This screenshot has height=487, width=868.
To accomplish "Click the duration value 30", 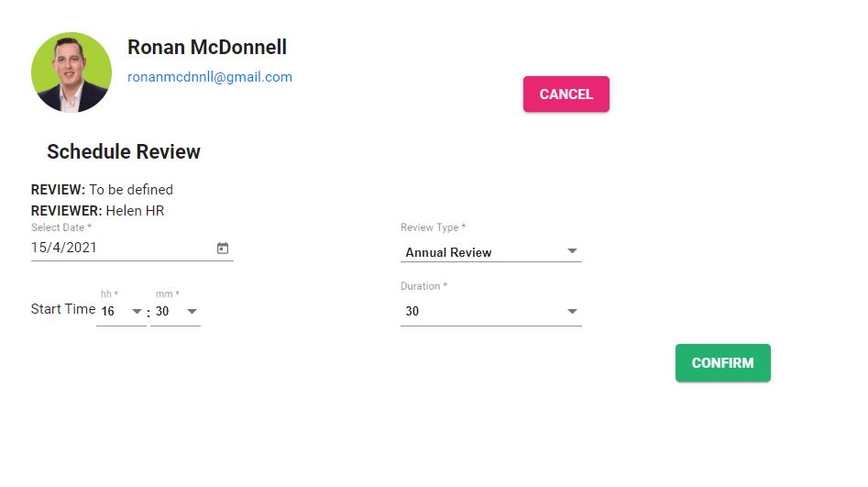I will [412, 312].
